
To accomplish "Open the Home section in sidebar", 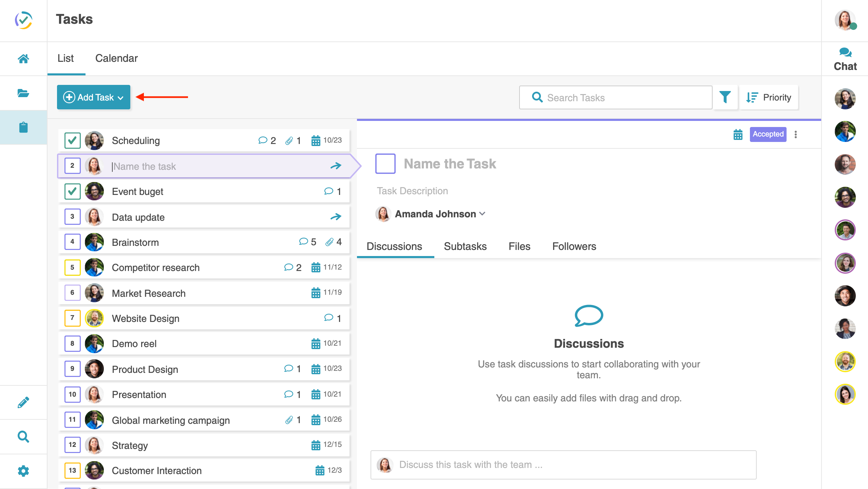I will [x=23, y=58].
